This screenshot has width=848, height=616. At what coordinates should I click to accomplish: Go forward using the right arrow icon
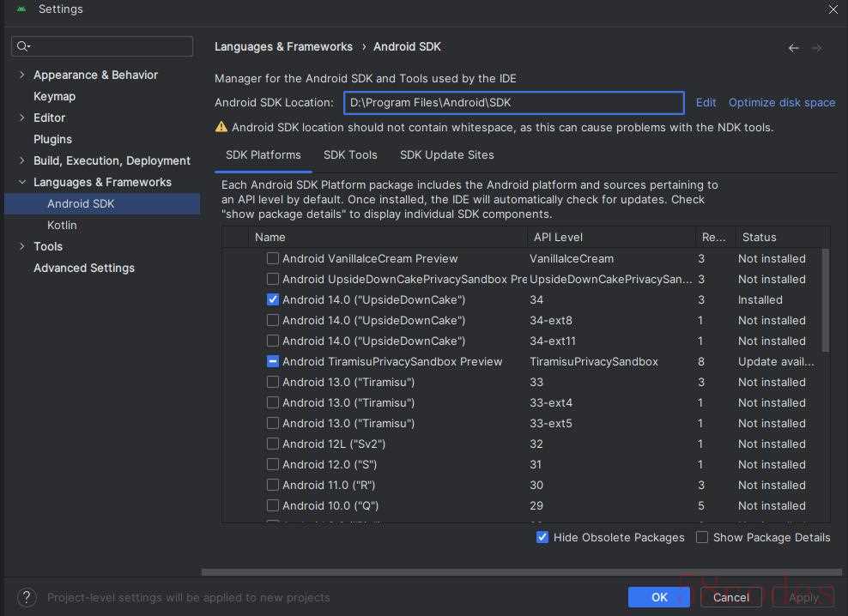pyautogui.click(x=817, y=48)
